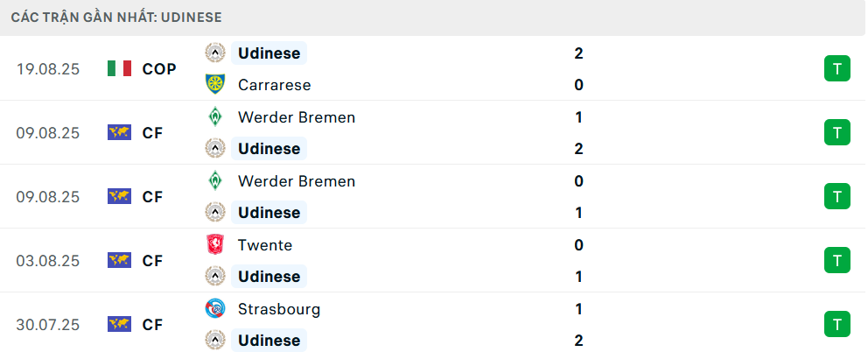Image resolution: width=868 pixels, height=352 pixels.
Task: Click the world flag icon for 30.07.25
Action: 119,325
